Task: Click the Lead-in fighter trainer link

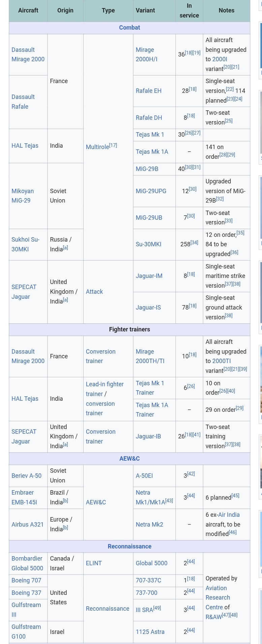Action: pyautogui.click(x=105, y=389)
